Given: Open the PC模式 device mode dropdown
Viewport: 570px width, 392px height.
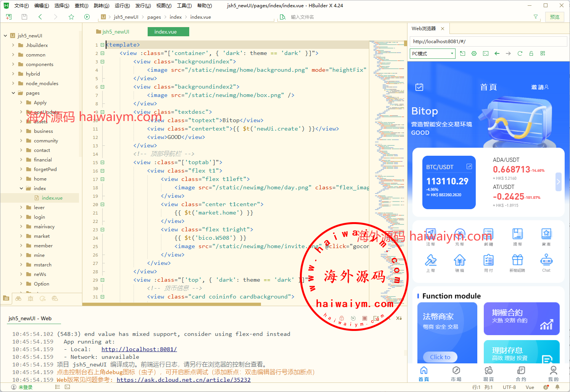Looking at the screenshot, I should (433, 53).
